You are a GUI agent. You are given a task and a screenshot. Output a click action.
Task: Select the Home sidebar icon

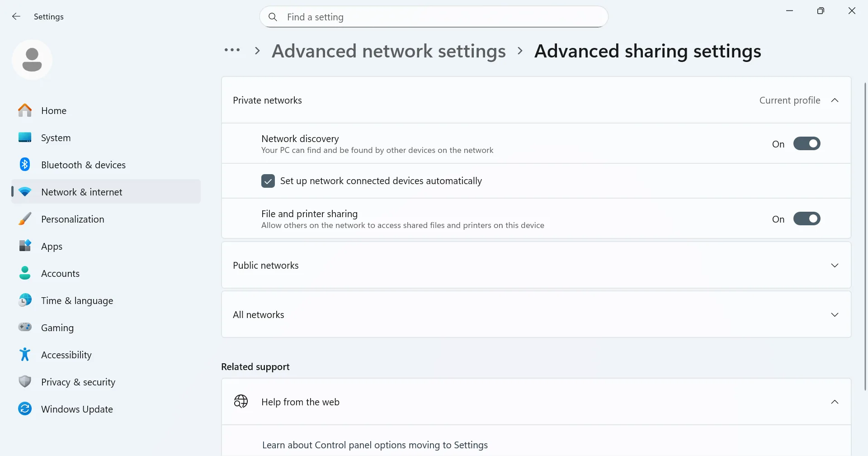point(25,110)
